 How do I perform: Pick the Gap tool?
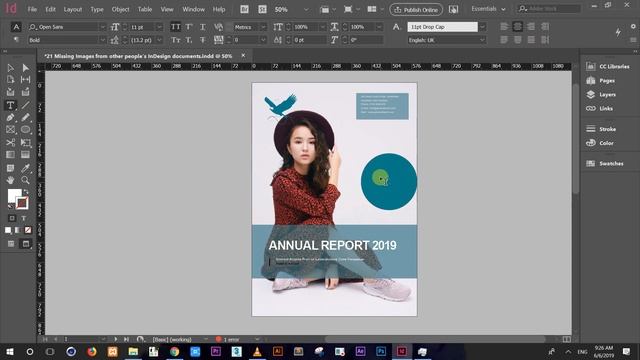[x=25, y=80]
